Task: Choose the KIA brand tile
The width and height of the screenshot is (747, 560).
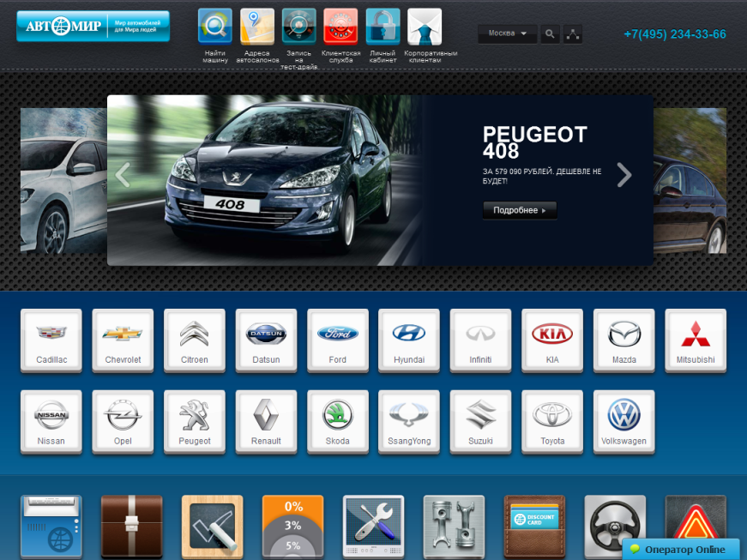Action: 552,340
